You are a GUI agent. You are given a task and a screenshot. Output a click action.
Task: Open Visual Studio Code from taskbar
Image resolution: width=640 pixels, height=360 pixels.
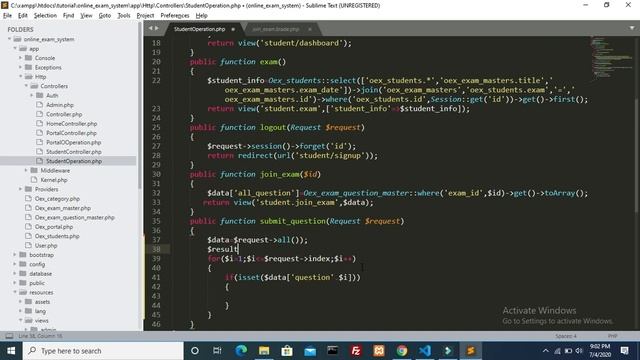point(424,351)
